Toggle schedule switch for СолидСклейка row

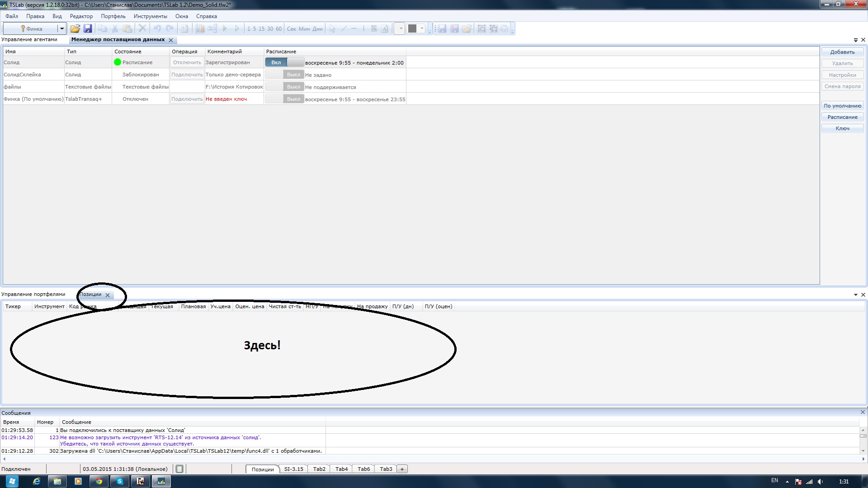pyautogui.click(x=284, y=75)
